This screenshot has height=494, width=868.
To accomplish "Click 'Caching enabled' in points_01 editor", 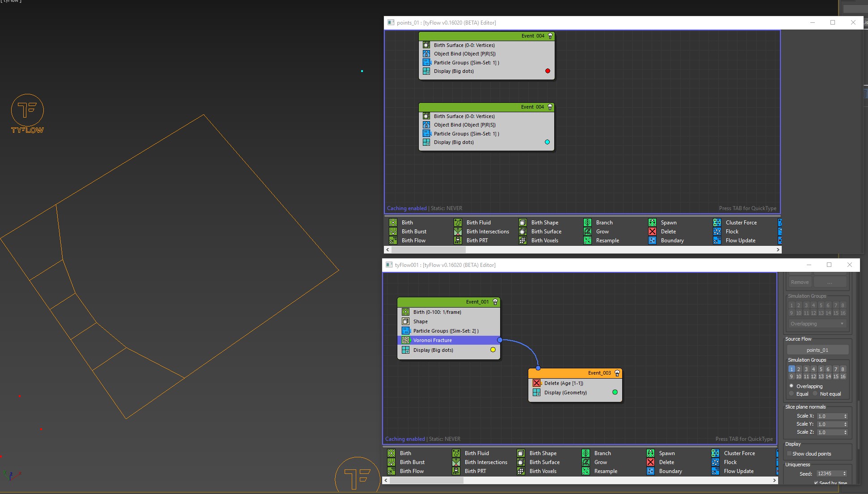I will click(x=407, y=208).
